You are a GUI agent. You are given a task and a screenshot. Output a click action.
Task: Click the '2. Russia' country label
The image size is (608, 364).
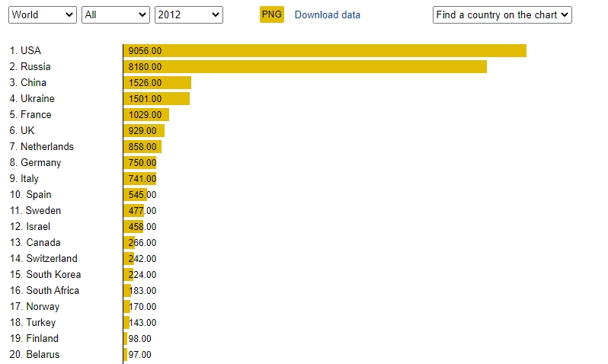pyautogui.click(x=30, y=67)
